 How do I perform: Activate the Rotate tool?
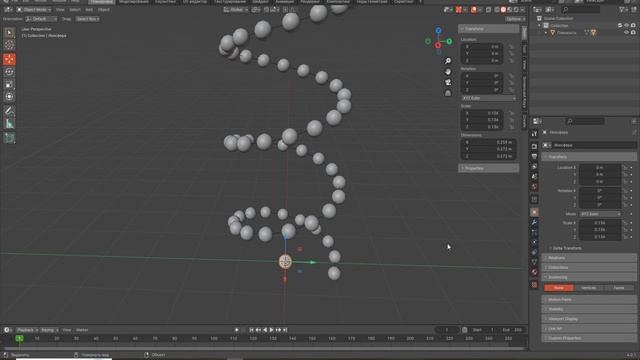(x=9, y=72)
